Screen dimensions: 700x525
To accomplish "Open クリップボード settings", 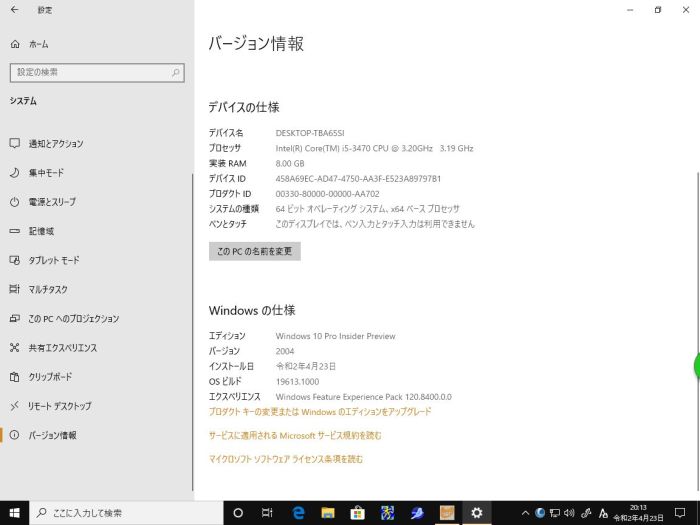I will 50,377.
